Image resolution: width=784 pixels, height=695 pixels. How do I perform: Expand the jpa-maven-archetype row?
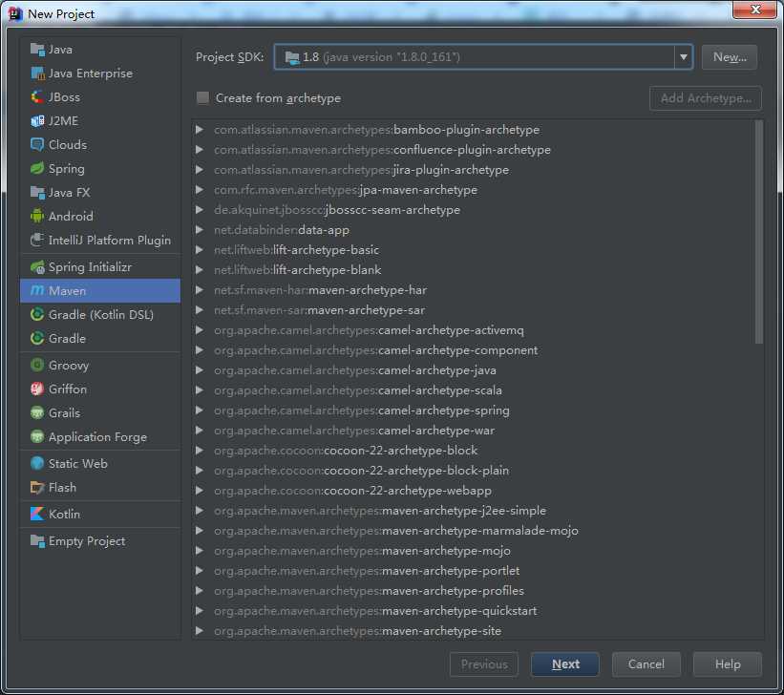click(x=200, y=189)
